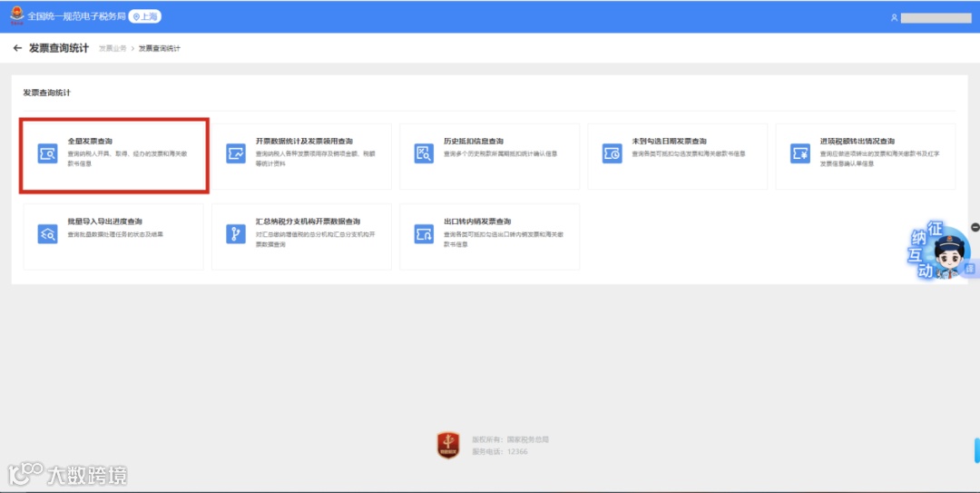Click 版权所有: 国家税务总局 footer text
This screenshot has height=493, width=980.
510,439
